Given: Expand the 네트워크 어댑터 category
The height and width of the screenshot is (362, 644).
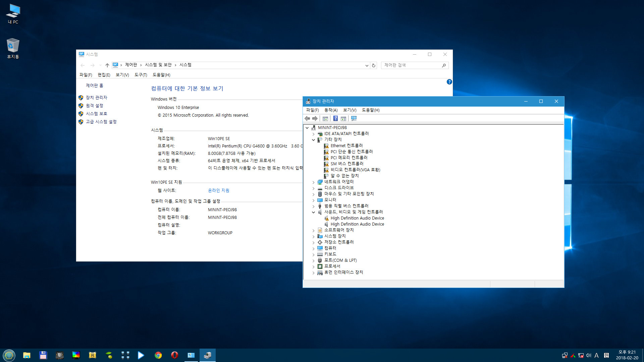Looking at the screenshot, I should (x=313, y=182).
